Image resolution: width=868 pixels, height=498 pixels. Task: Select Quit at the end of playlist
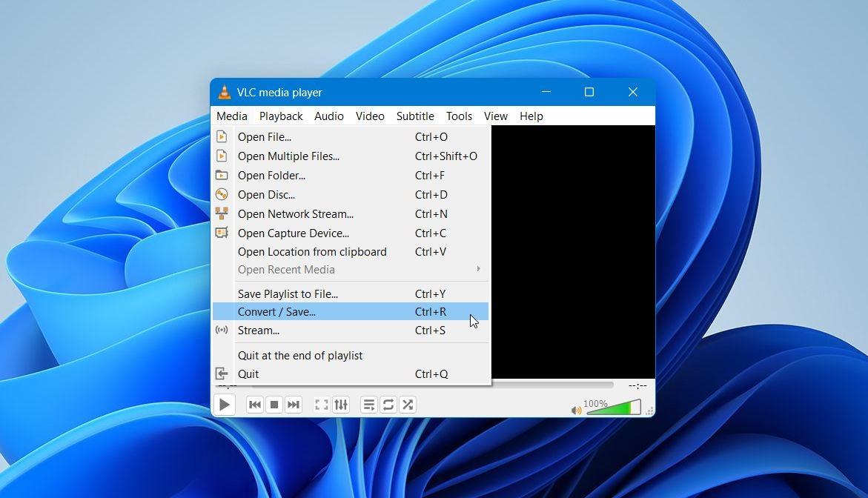coord(299,356)
